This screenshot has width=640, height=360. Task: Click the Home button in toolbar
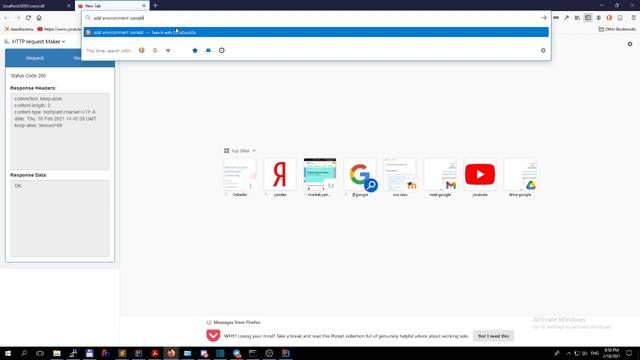point(39,18)
